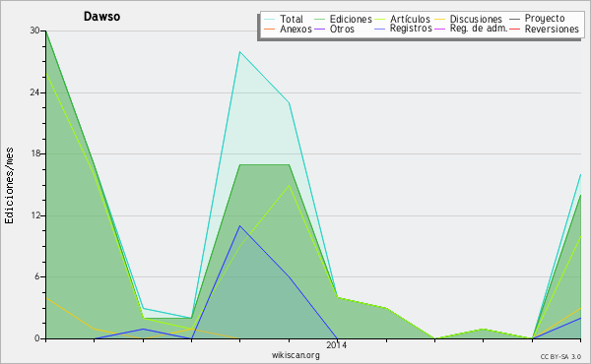Click the CC BY-SA 3.0 license text
Image resolution: width=591 pixels, height=364 pixels.
pos(560,357)
